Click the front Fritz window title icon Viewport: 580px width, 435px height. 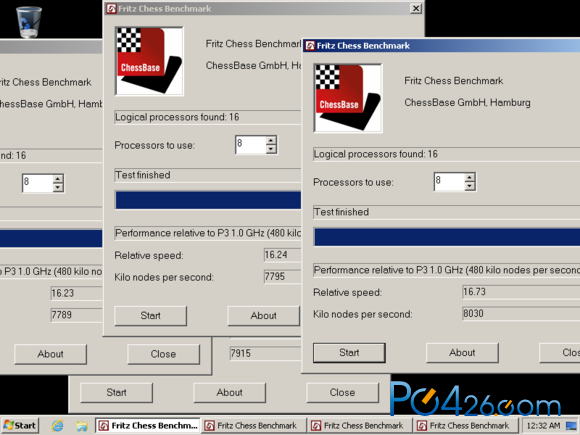(x=310, y=46)
